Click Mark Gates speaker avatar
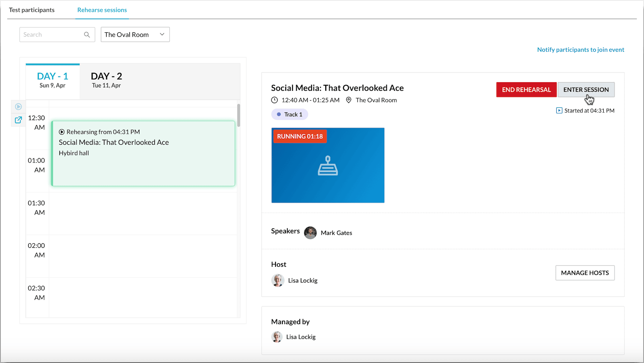Image resolution: width=644 pixels, height=363 pixels. [310, 233]
